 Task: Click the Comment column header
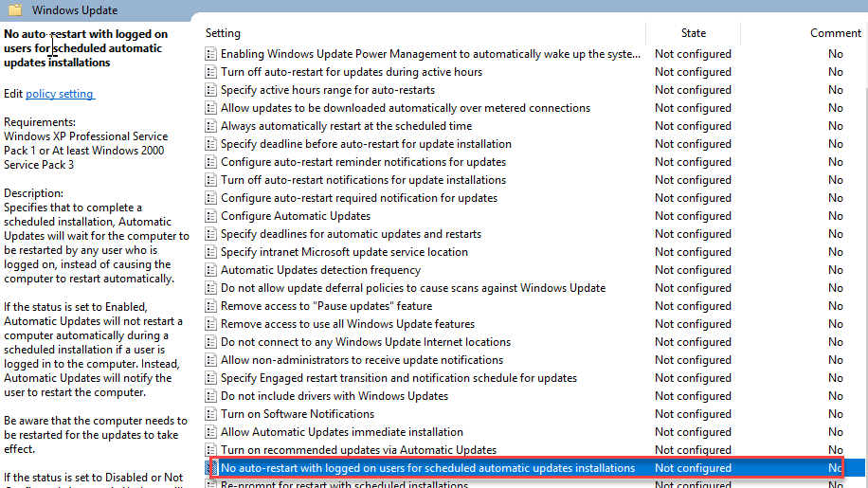coord(836,33)
